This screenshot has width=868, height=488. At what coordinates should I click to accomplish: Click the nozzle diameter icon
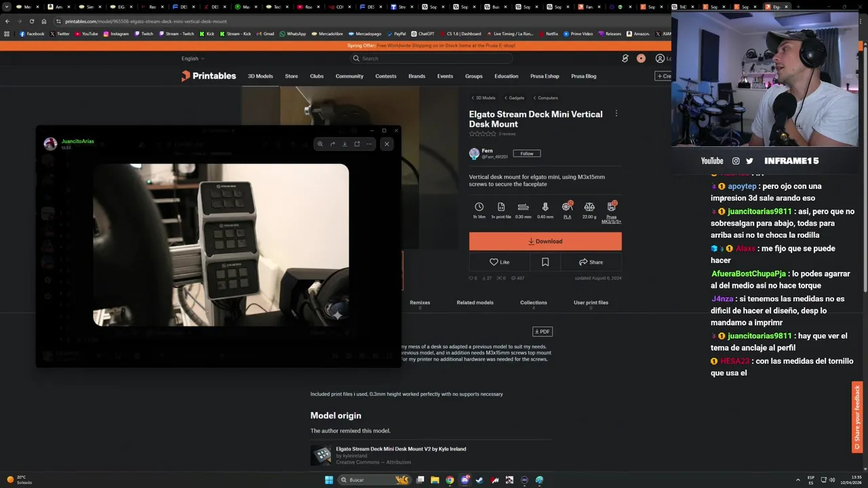pos(545,207)
